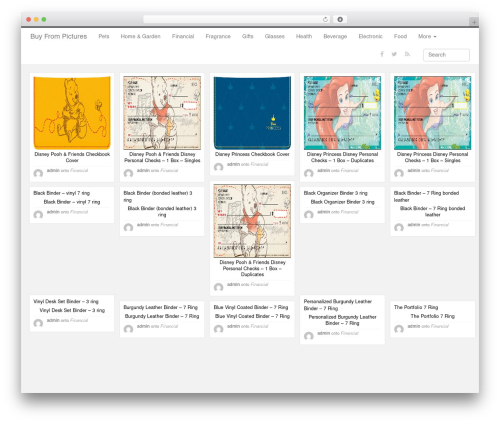This screenshot has width=500, height=423.
Task: Open the Electronic category
Action: point(370,36)
